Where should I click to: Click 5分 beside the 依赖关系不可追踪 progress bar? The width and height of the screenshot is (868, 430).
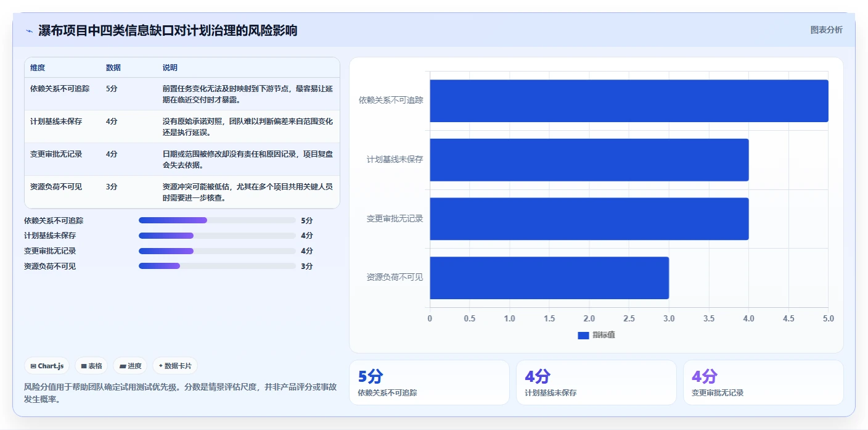coord(307,220)
